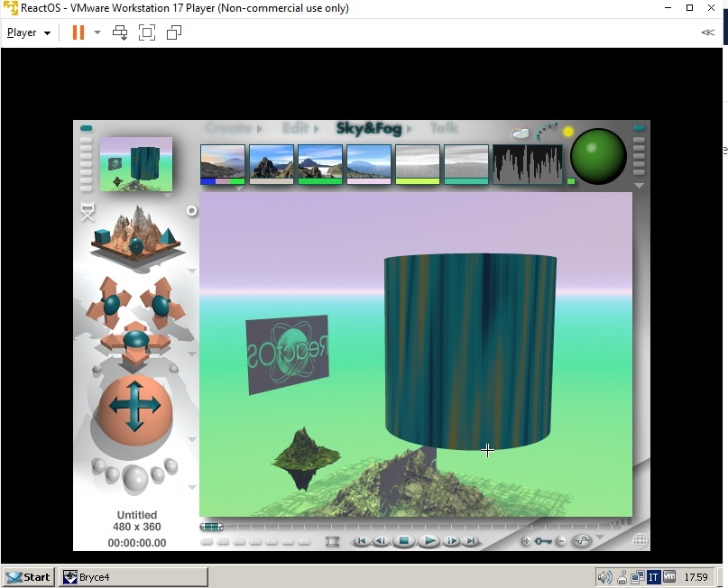Select the bottom view memory dot on left
The height and width of the screenshot is (588, 728).
point(87,188)
